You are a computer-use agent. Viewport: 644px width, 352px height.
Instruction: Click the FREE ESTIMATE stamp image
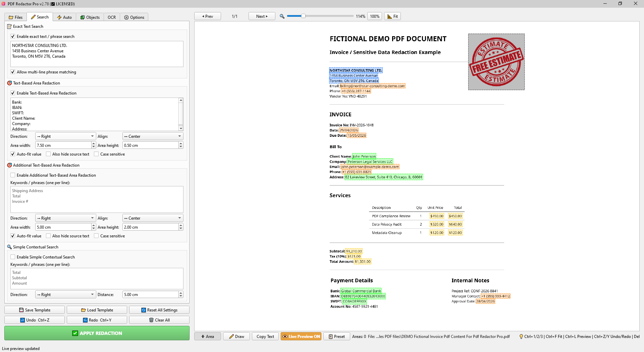click(x=496, y=62)
